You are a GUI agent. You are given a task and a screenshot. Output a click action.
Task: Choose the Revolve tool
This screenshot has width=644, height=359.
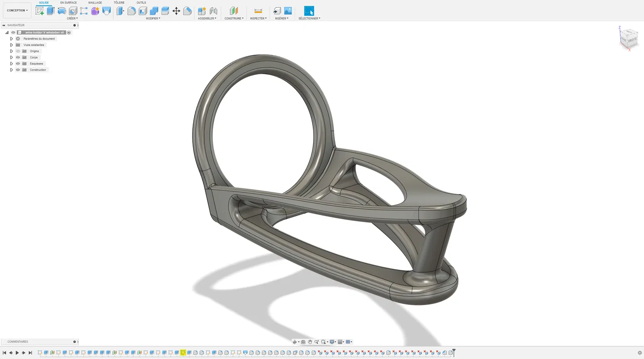(x=62, y=11)
